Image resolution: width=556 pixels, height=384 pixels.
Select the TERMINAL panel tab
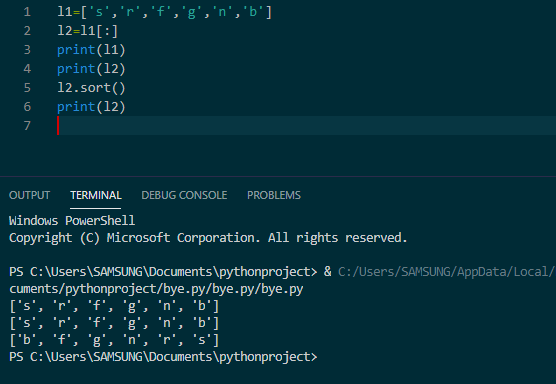click(x=96, y=195)
